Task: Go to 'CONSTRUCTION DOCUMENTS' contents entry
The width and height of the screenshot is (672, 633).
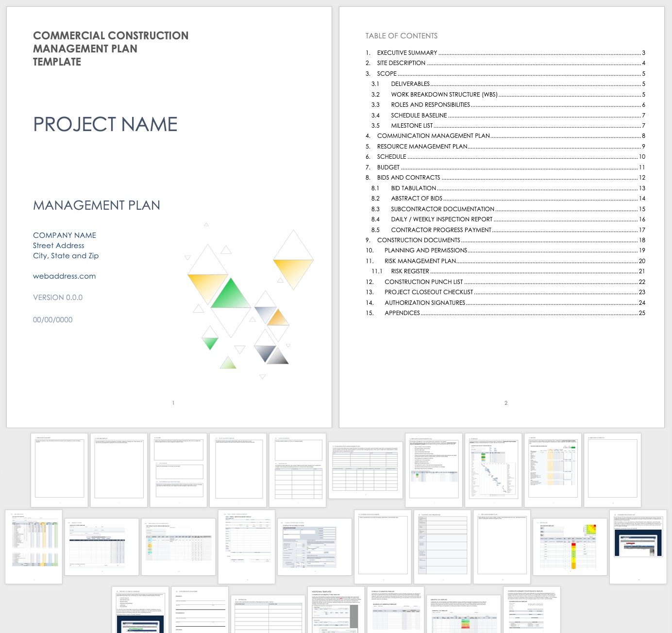Action: pos(505,240)
